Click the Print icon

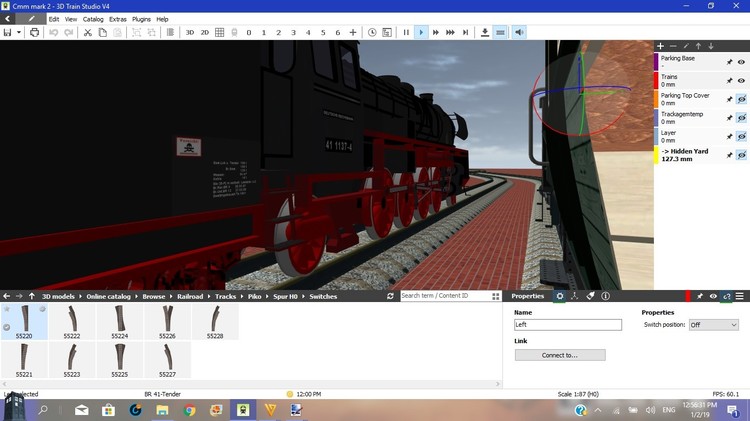point(34,33)
